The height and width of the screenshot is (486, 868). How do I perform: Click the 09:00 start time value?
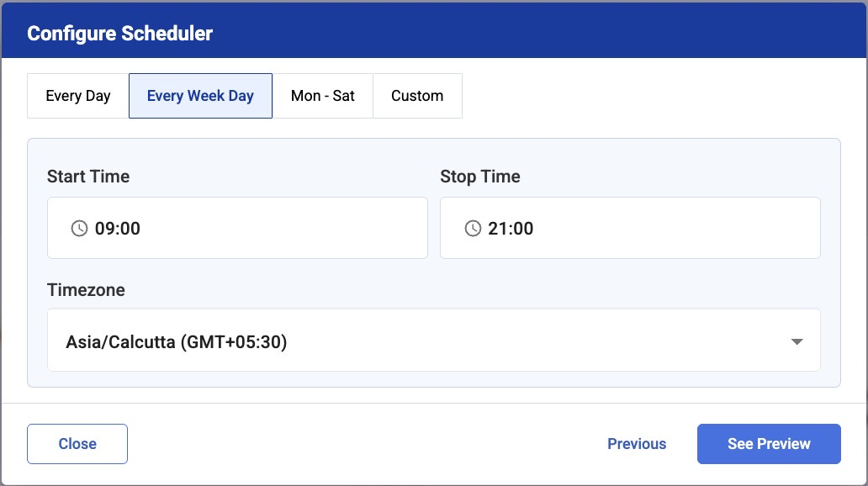118,229
